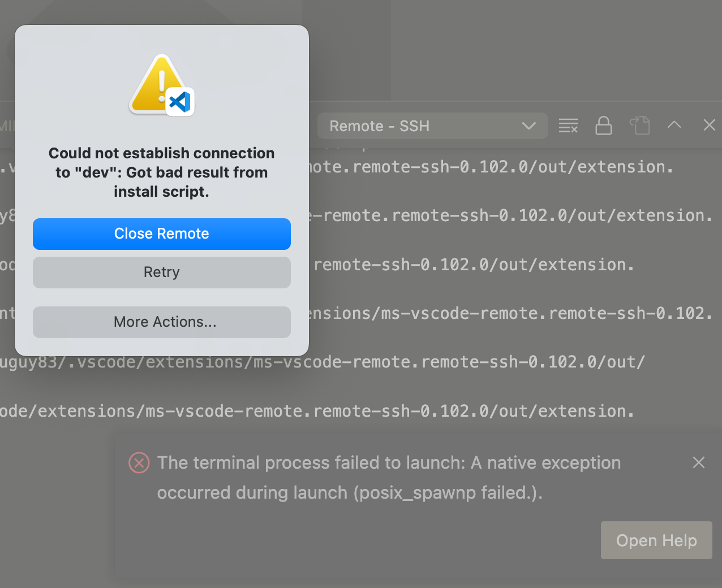Click the red error circle icon
The height and width of the screenshot is (588, 722).
click(139, 462)
